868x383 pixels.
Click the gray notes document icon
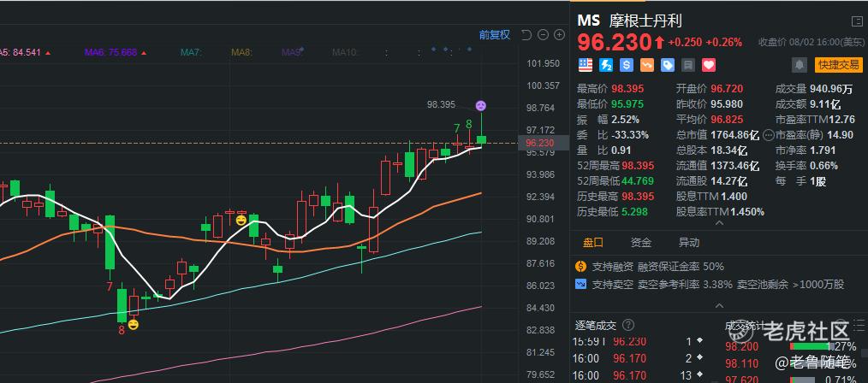688,65
